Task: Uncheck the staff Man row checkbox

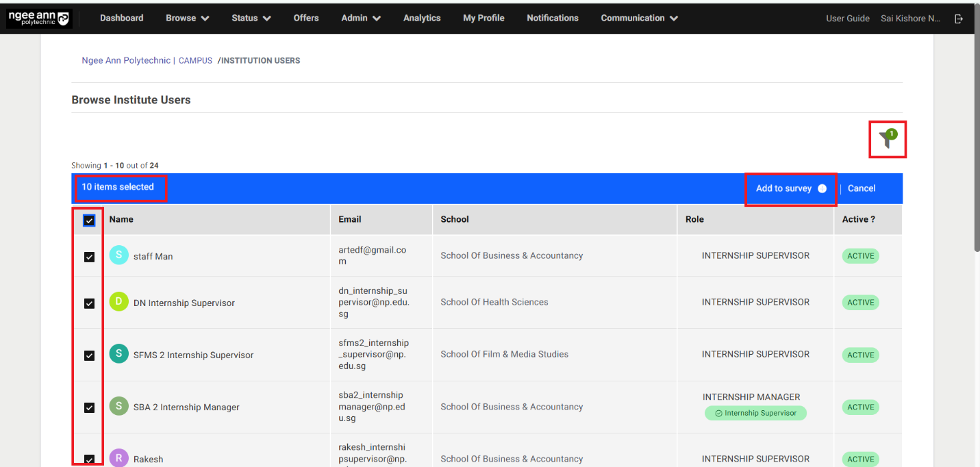Action: tap(89, 257)
